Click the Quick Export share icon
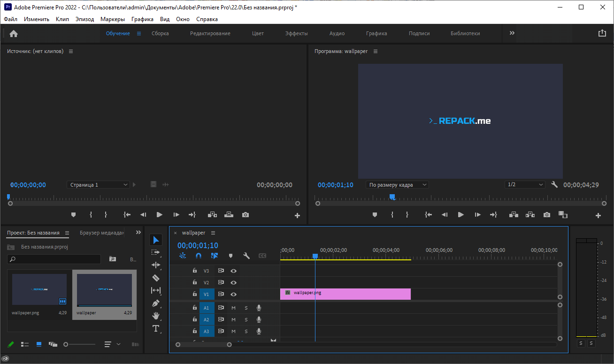The image size is (614, 364). click(x=602, y=33)
